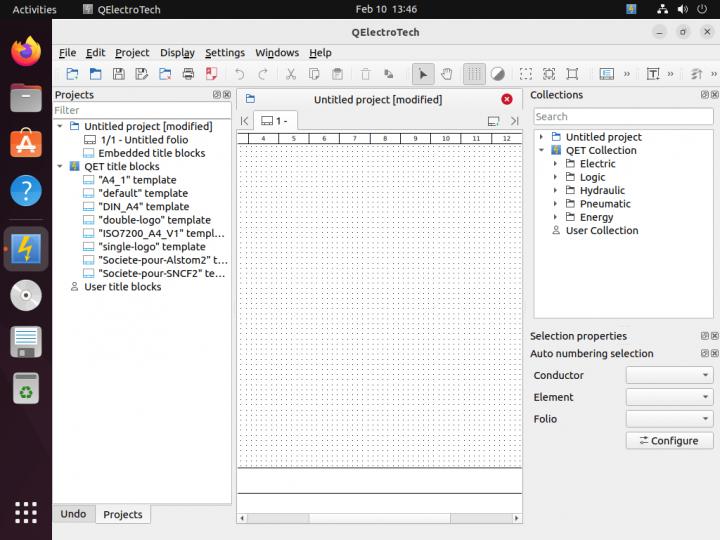Click the Invert selection toolbar icon
Viewport: 720px width, 540px height.
tap(549, 74)
